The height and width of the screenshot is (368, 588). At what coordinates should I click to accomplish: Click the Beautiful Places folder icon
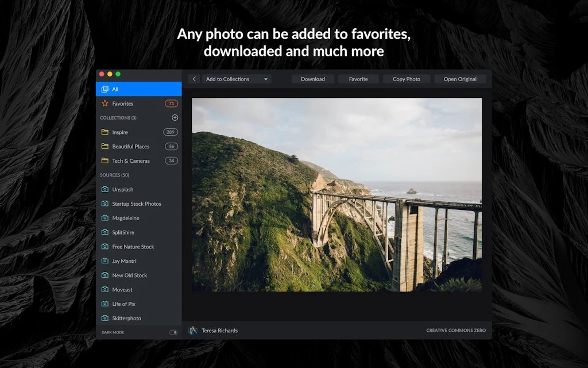106,146
